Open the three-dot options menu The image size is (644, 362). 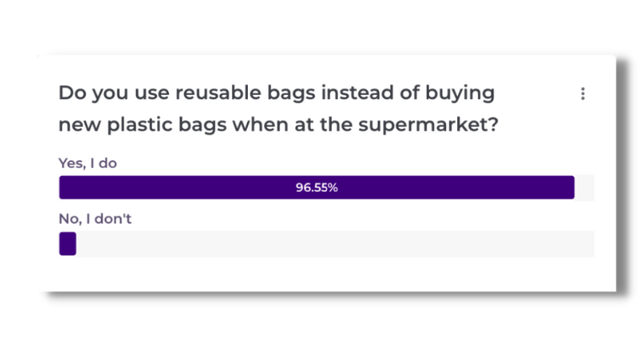click(582, 93)
